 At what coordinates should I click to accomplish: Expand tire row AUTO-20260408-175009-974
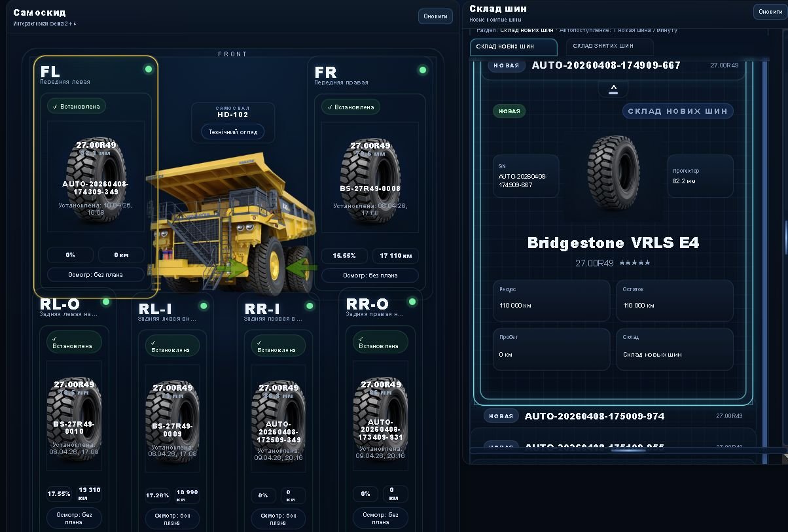613,416
